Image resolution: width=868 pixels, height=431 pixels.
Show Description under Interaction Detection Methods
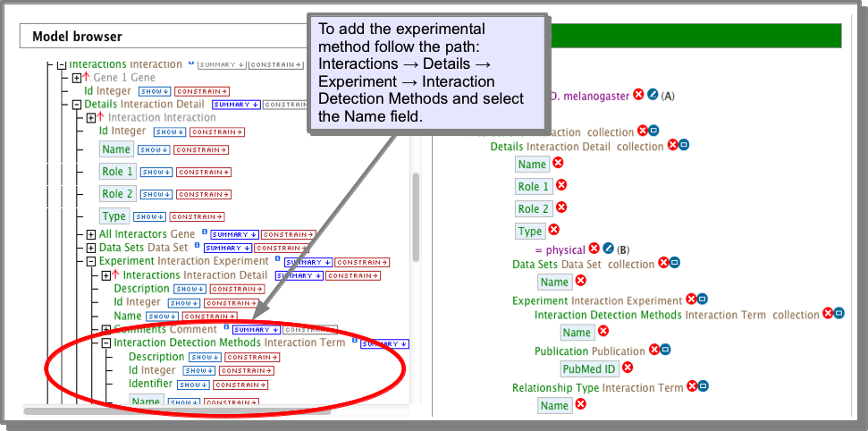[205, 358]
